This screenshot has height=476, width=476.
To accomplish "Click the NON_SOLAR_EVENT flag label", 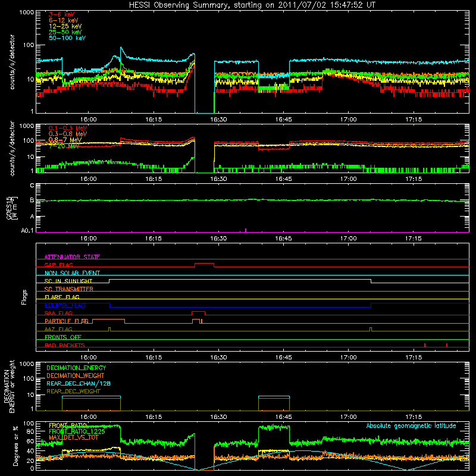I will [72, 273].
